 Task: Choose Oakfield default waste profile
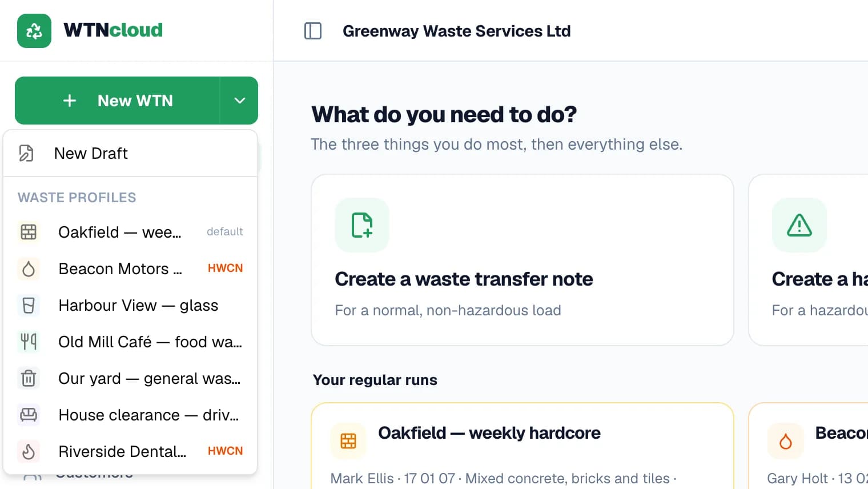coord(130,232)
